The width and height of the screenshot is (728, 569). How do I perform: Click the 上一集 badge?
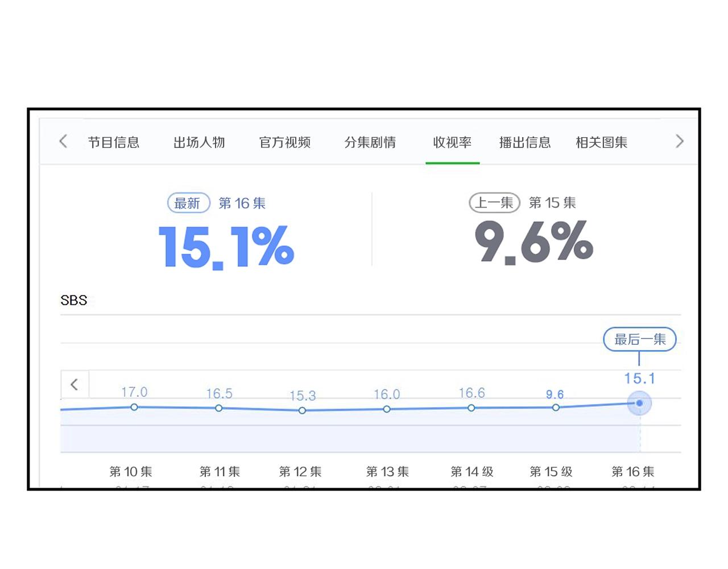[x=494, y=203]
